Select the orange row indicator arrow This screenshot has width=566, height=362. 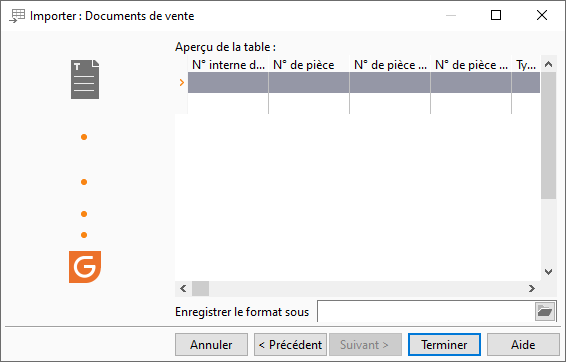coord(182,83)
